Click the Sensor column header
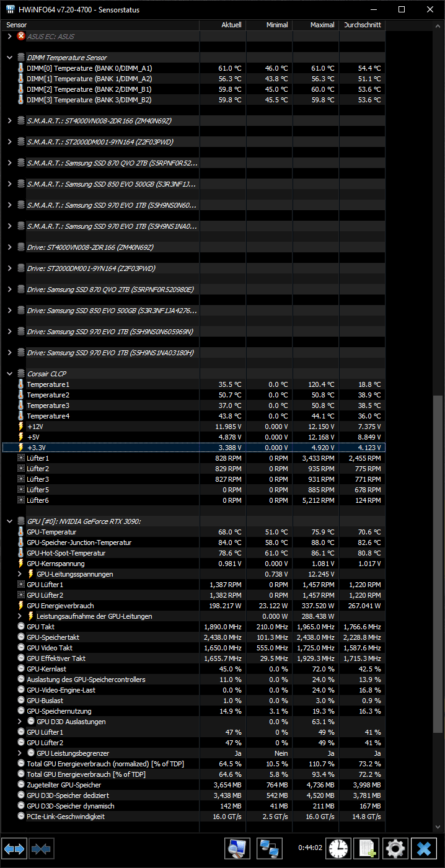The height and width of the screenshot is (868, 445). (x=100, y=25)
